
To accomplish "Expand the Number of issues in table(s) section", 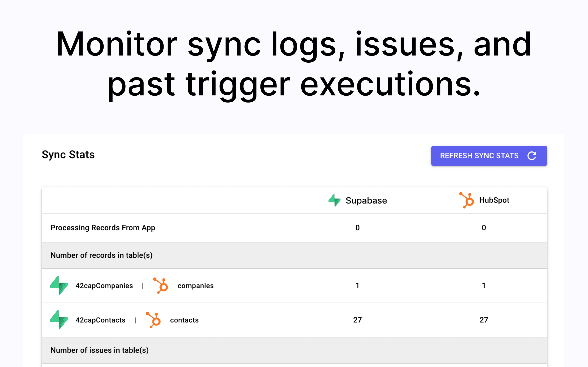I will (100, 350).
